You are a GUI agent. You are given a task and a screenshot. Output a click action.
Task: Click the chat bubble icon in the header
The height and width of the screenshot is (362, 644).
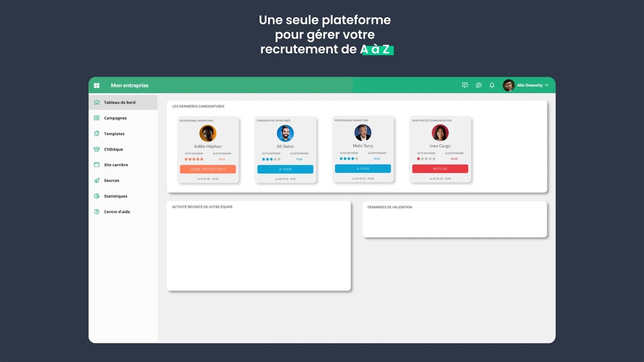(x=478, y=85)
